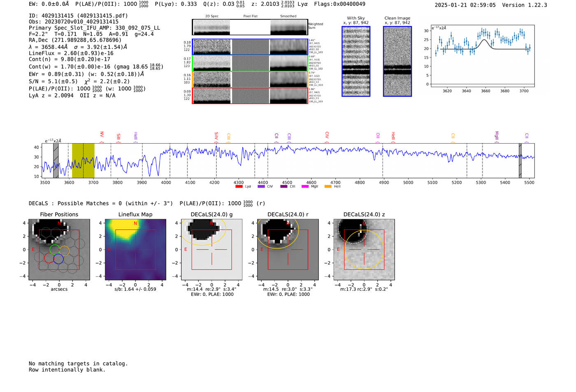Screen dimensions: 576x392
Task: Click the orange HeII legend swatch
Action: pyautogui.click(x=328, y=186)
